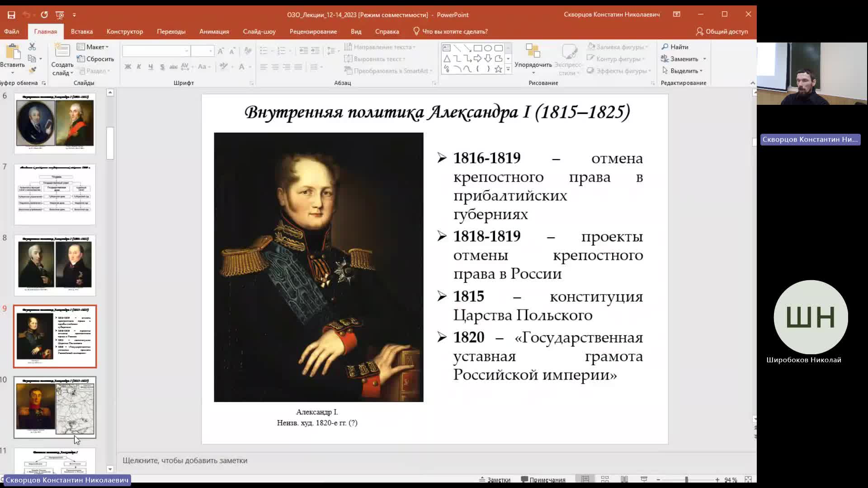Toggle Normal view button in status bar
Viewport: 868px width, 488px height.
pos(585,479)
